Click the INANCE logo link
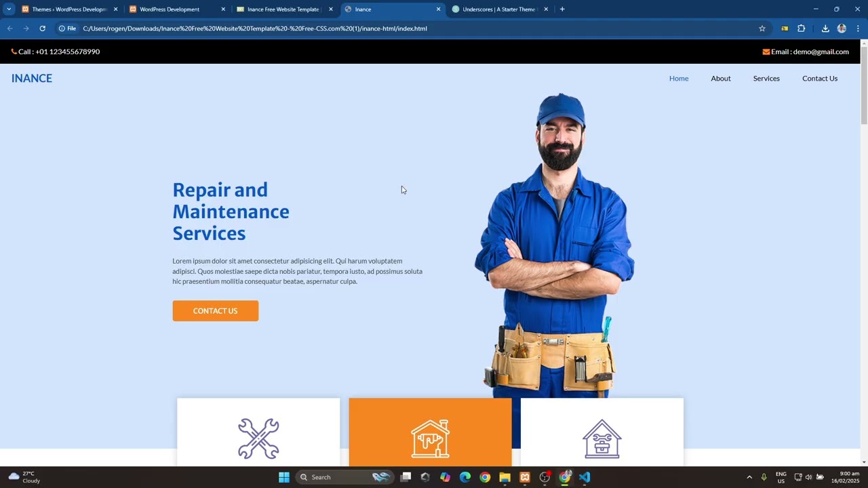Image resolution: width=868 pixels, height=488 pixels. pos(32,79)
